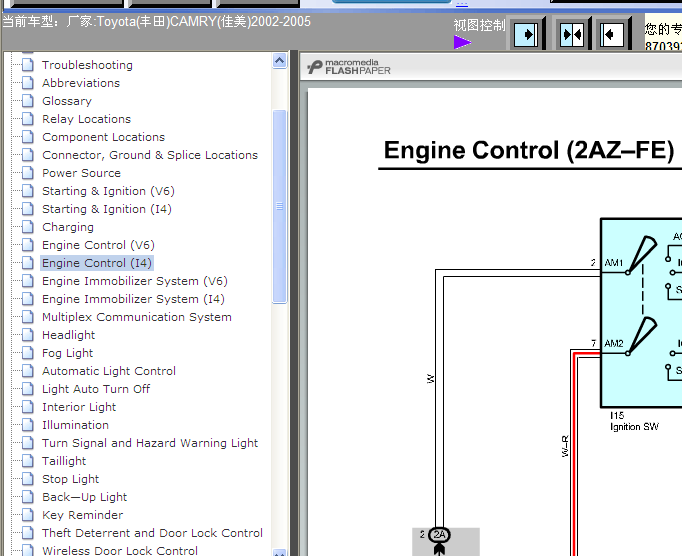Open Engine Immobilizer System (V6)
Image resolution: width=682 pixels, height=556 pixels.
135,281
